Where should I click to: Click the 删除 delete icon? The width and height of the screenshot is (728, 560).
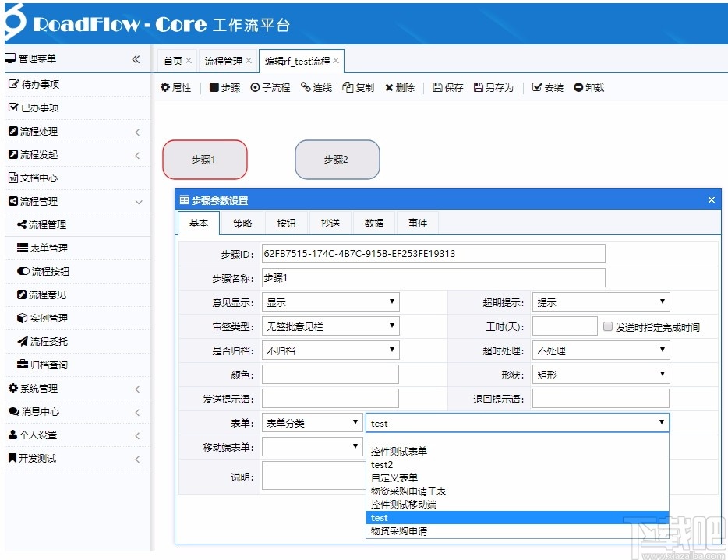(398, 87)
